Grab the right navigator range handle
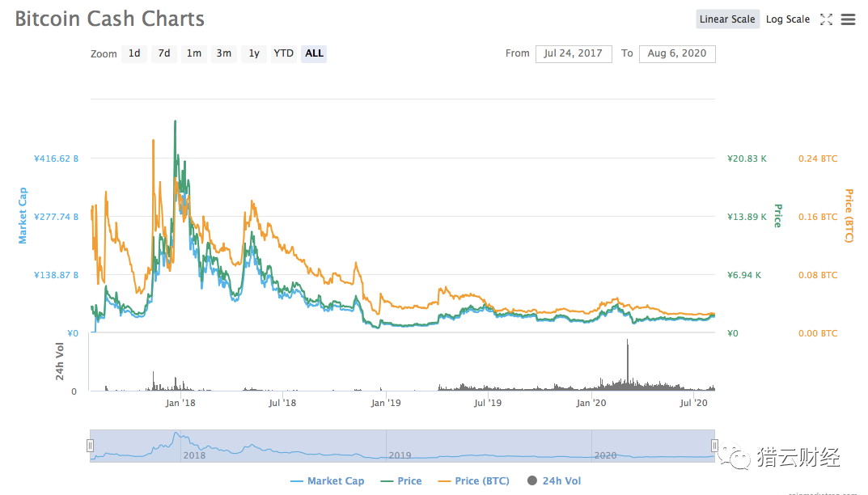The width and height of the screenshot is (868, 495). point(714,446)
